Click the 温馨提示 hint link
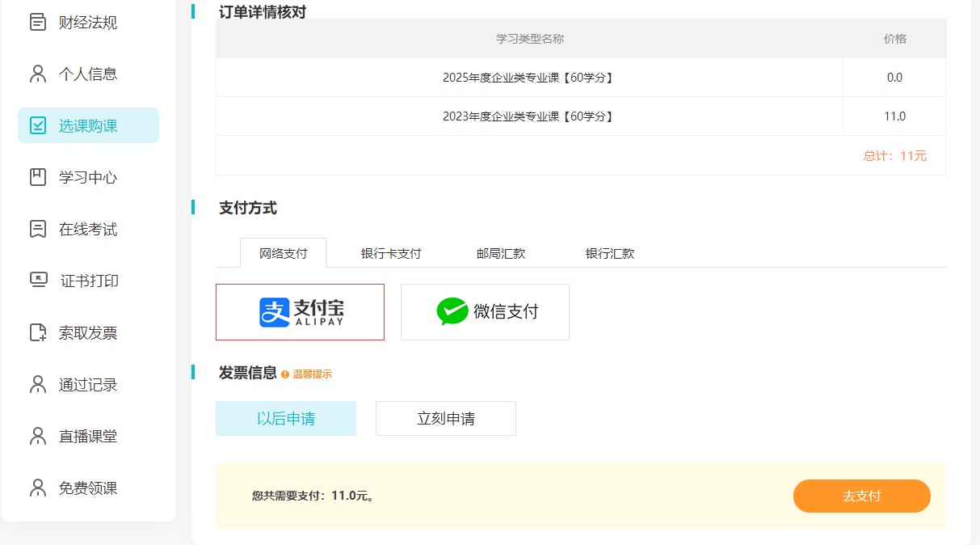 pos(311,374)
